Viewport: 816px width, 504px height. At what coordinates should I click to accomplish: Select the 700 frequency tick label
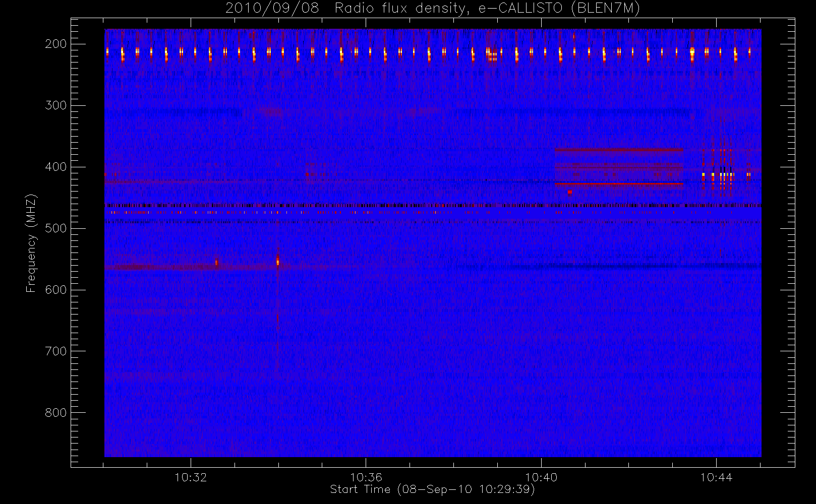tap(55, 351)
